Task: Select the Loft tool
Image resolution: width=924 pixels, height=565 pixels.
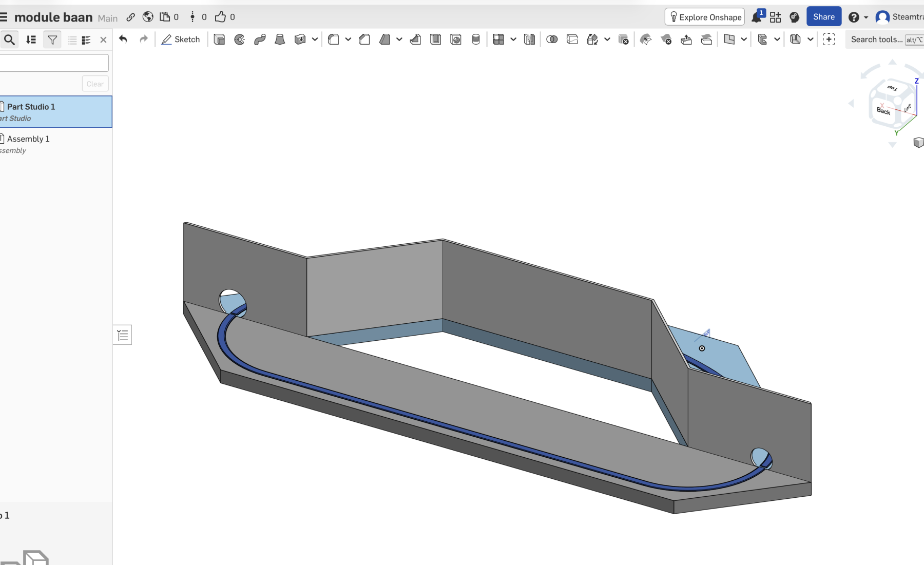Action: click(280, 40)
